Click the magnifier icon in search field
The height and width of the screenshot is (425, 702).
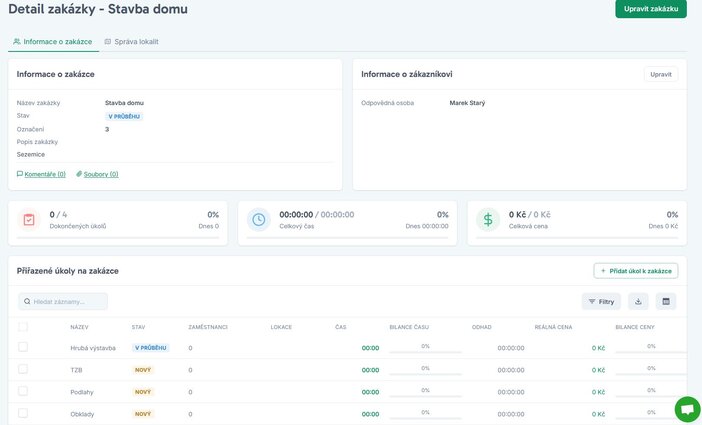pos(26,301)
